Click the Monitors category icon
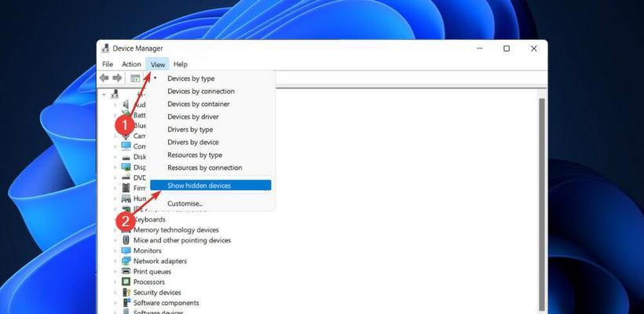This screenshot has width=644, height=314. tap(126, 250)
